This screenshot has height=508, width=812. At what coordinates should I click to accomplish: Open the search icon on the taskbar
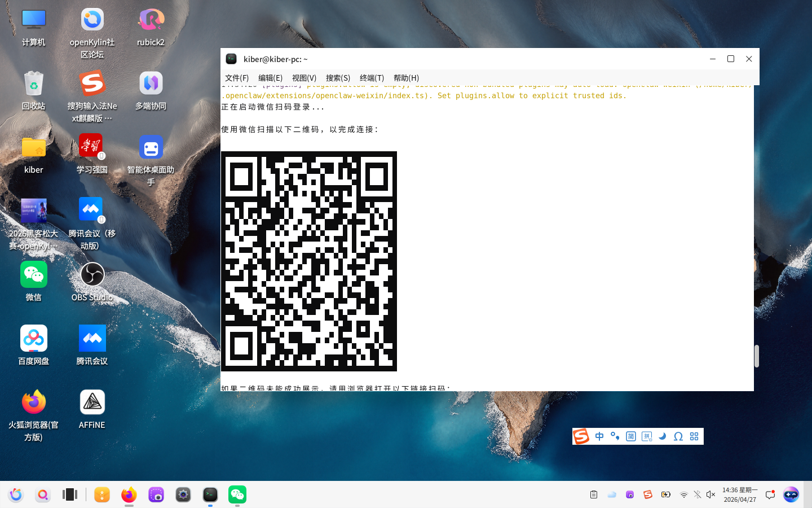[x=43, y=494]
